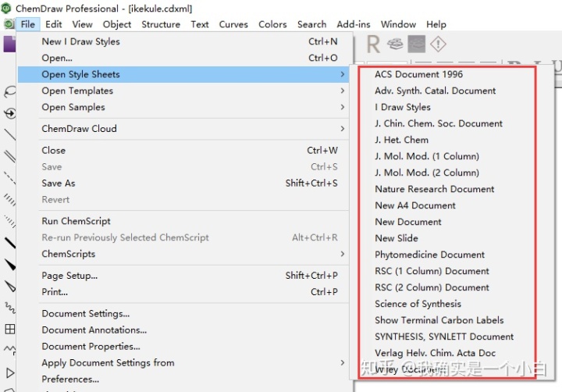
Task: Open the View menu
Action: [82, 24]
